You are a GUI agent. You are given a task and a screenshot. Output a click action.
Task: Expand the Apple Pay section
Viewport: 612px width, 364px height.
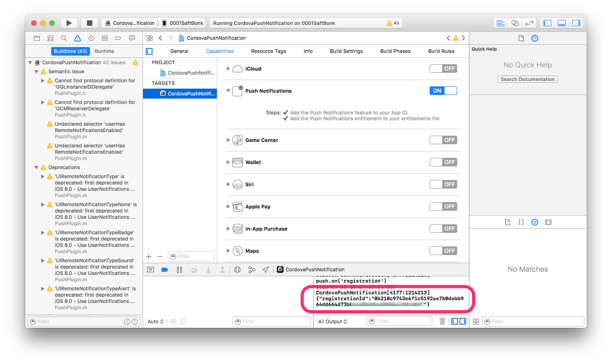[x=228, y=207]
